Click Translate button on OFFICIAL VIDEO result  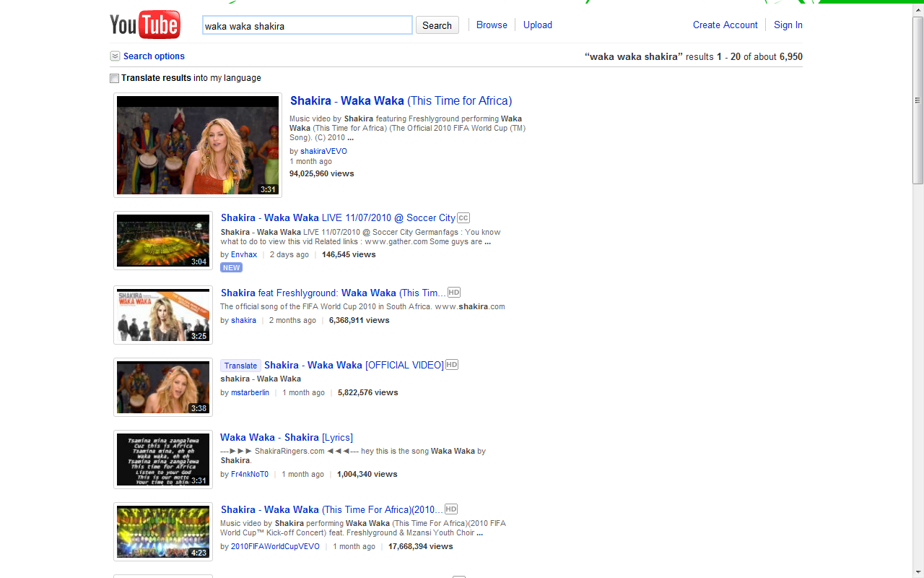click(x=240, y=366)
